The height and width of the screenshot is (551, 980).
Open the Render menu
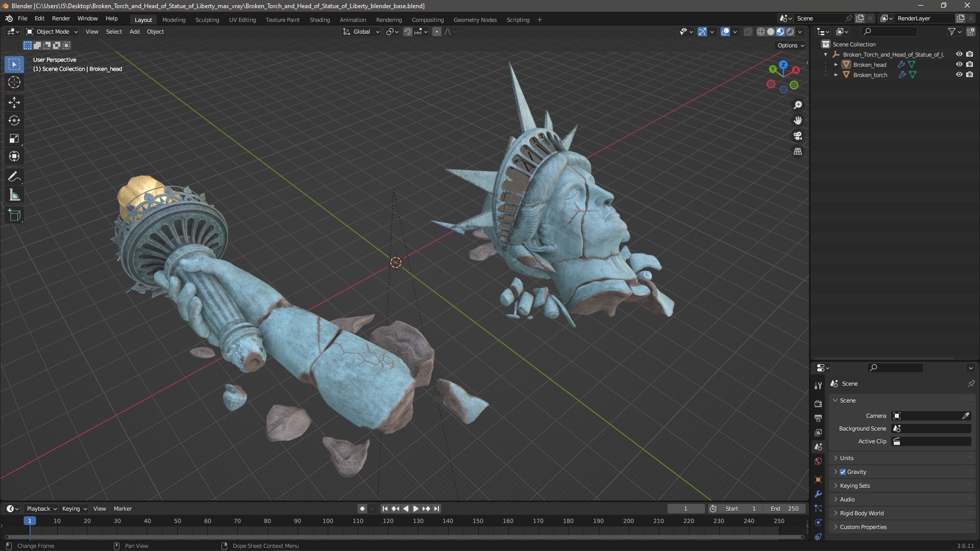tap(61, 18)
